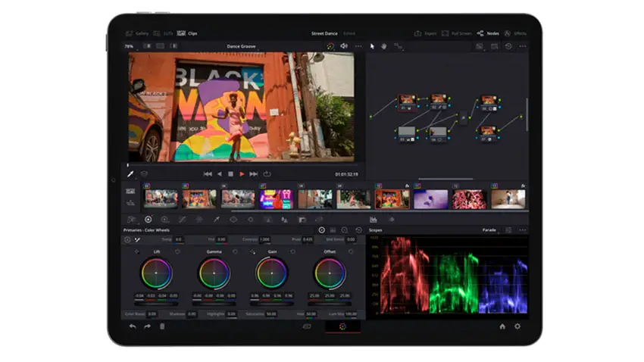
Task: Switch to Primaries bars mode
Action: coord(333,230)
